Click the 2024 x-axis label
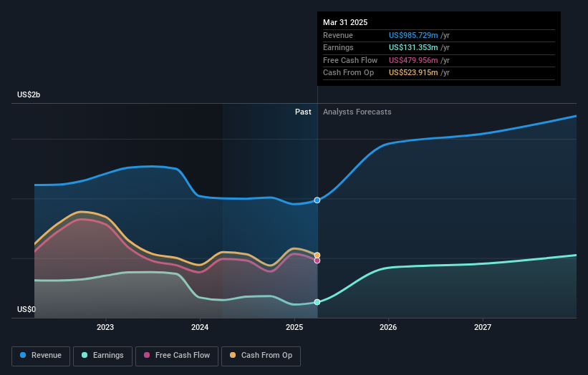The height and width of the screenshot is (375, 588). [x=200, y=328]
